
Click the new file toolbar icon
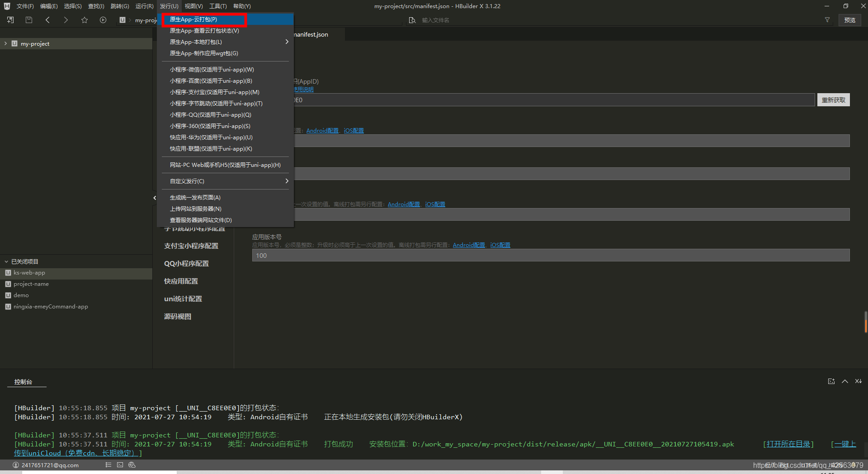pos(10,20)
